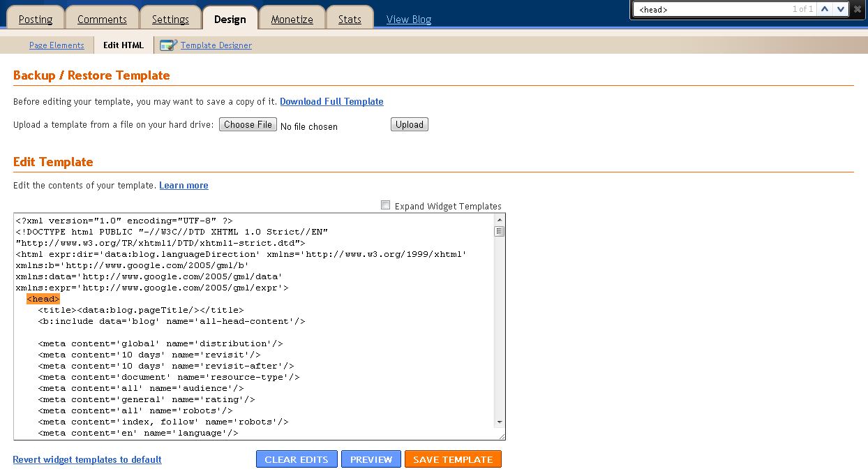Viewport: 868px width, 474px height.
Task: Click the meta 'revisit-after' line
Action: [x=166, y=366]
